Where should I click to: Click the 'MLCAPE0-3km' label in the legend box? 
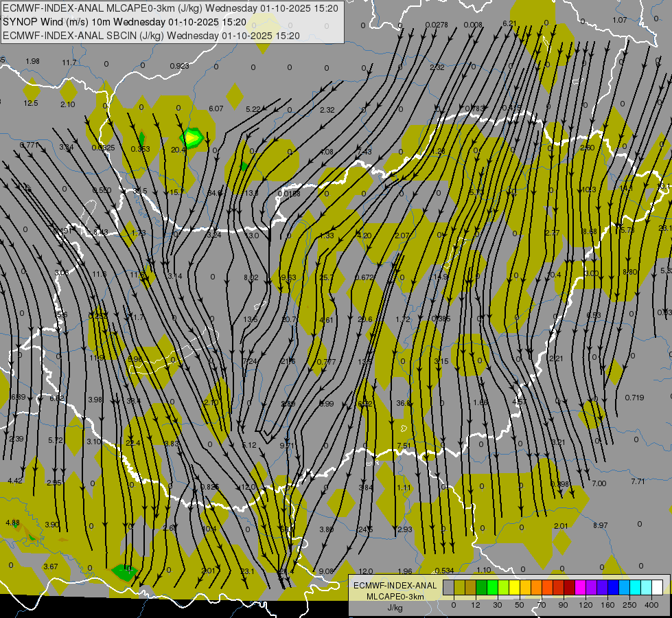[x=395, y=597]
